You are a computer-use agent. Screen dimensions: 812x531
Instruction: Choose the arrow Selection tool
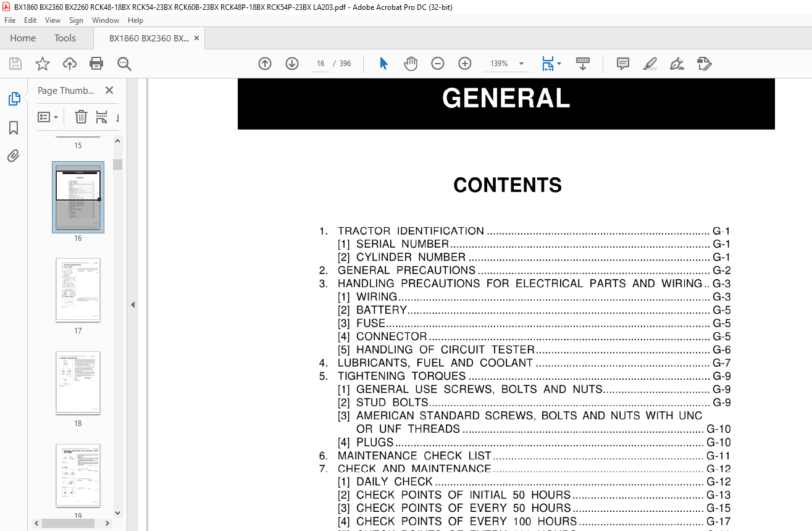[x=383, y=64]
